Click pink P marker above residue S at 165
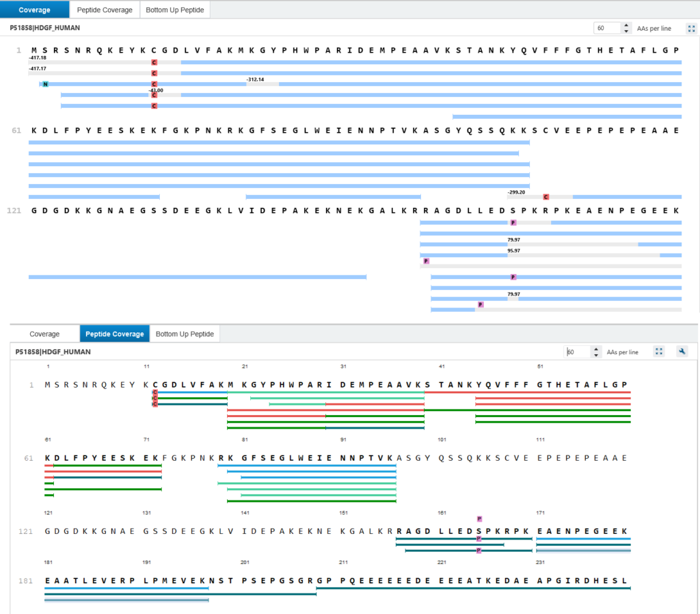Screen dimensions: 700x614 (479, 519)
